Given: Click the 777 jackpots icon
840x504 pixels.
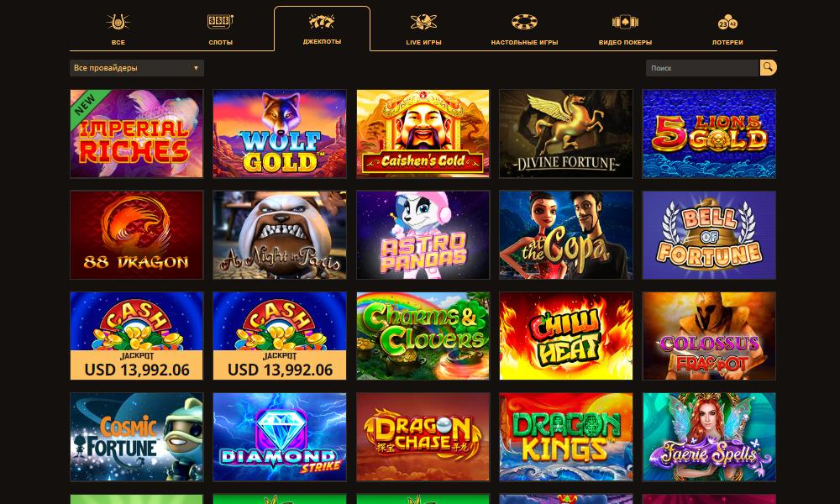Looking at the screenshot, I should click(322, 22).
